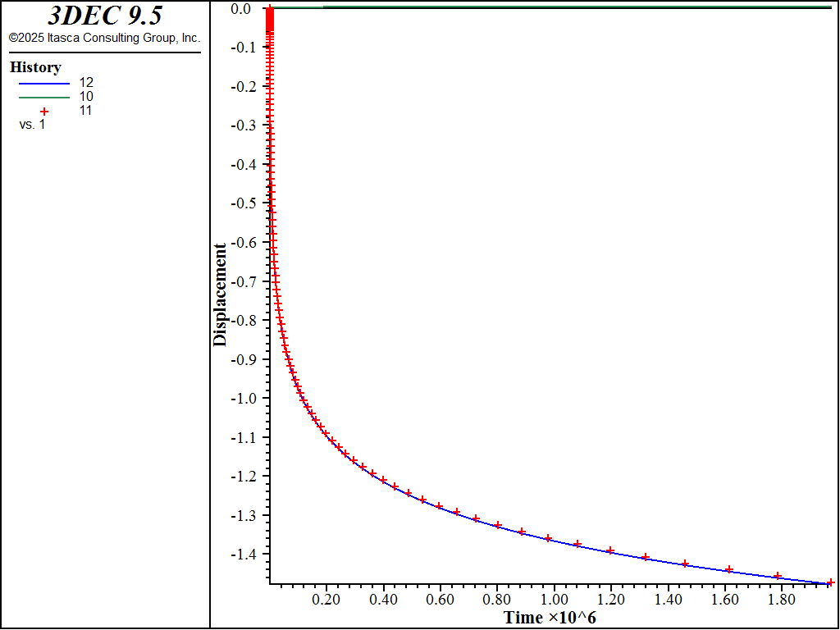840x630 pixels.
Task: Click the Itasca Consulting Group copyright text
Action: (x=105, y=38)
